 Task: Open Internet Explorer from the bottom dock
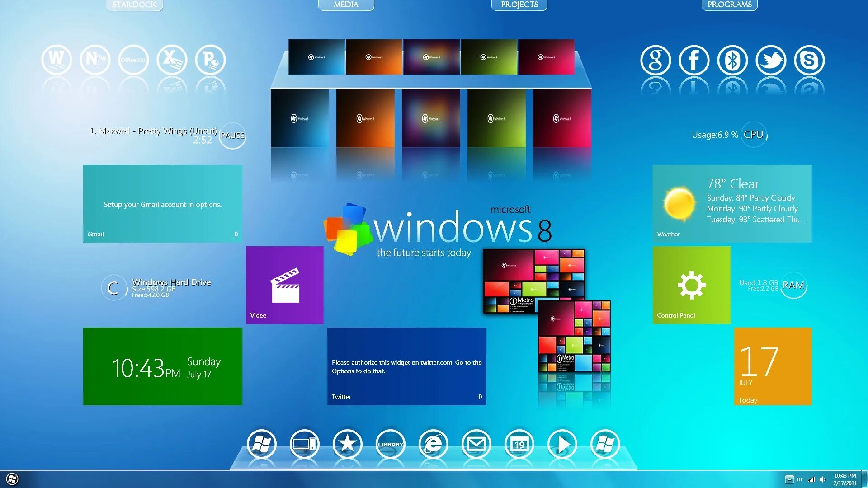433,444
